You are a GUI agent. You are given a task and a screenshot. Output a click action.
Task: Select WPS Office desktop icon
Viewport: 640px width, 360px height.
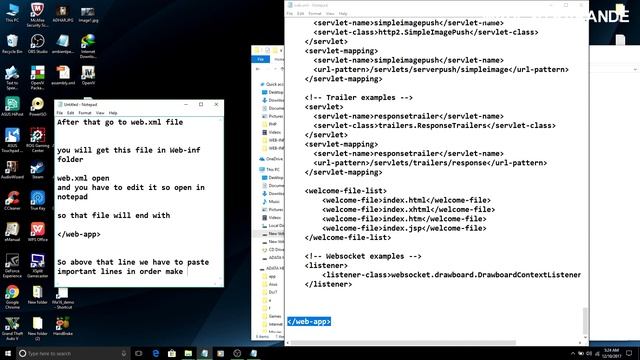[37, 232]
